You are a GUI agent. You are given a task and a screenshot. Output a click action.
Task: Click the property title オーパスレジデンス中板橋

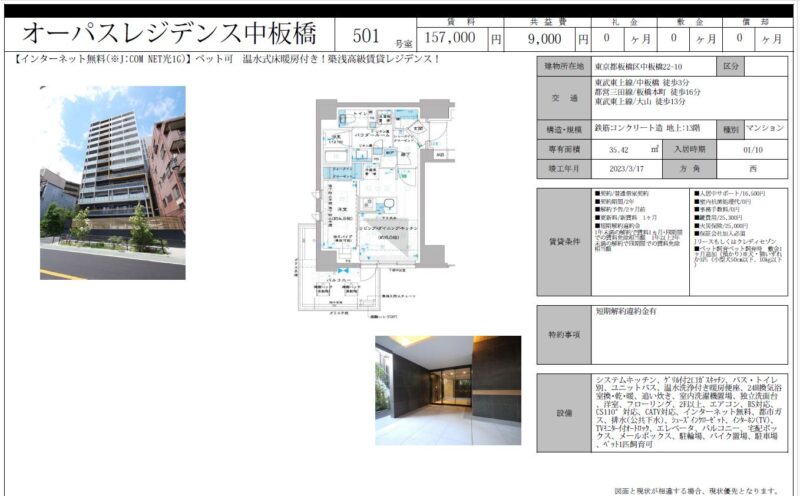168,35
